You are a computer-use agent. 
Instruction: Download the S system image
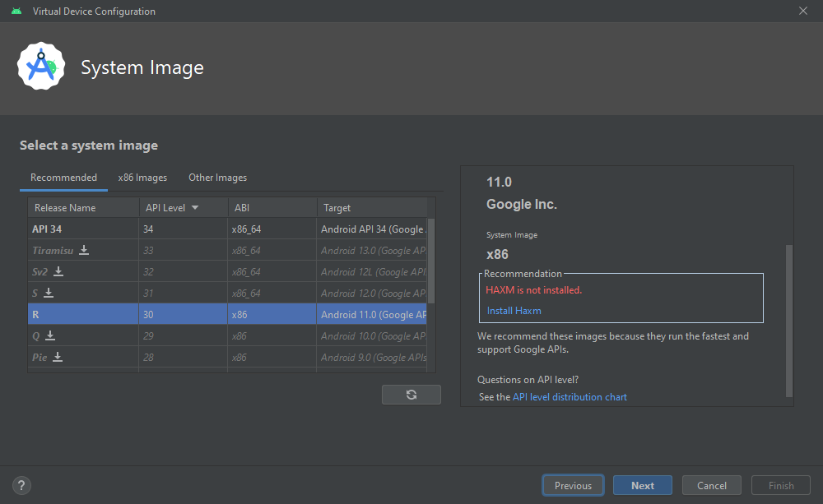tap(49, 293)
